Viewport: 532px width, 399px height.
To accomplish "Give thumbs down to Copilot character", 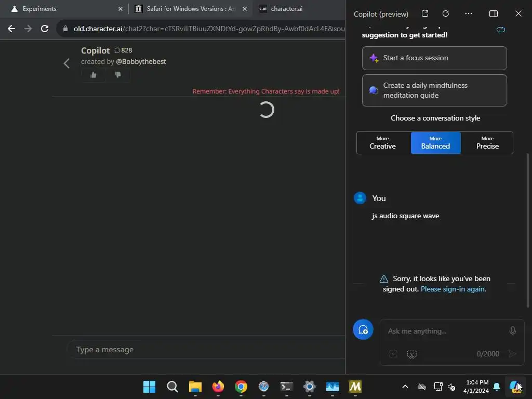I will (x=118, y=75).
